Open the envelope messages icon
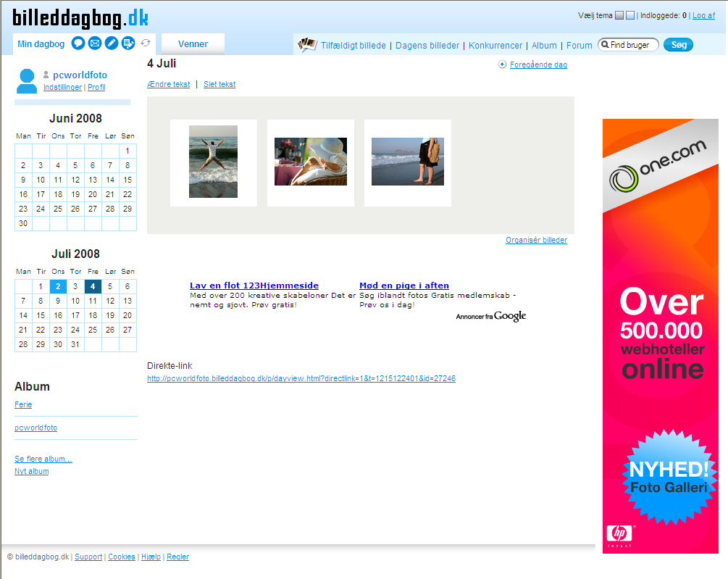Image resolution: width=728 pixels, height=579 pixels. click(x=95, y=43)
